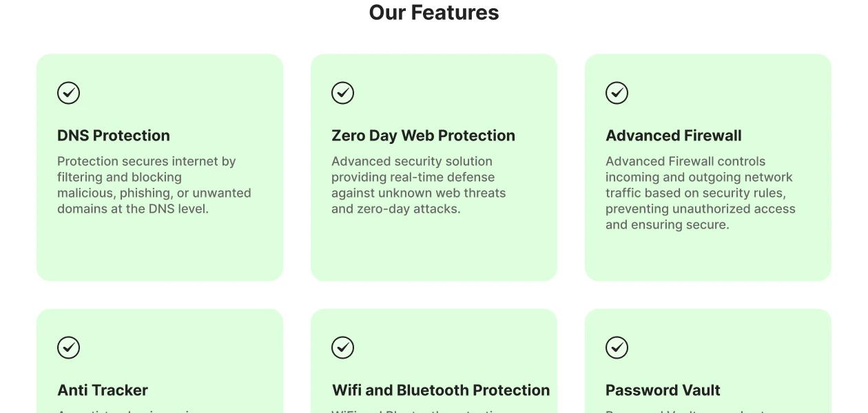Click the checkmark icon above Anti Tracker
The height and width of the screenshot is (413, 868).
(68, 348)
